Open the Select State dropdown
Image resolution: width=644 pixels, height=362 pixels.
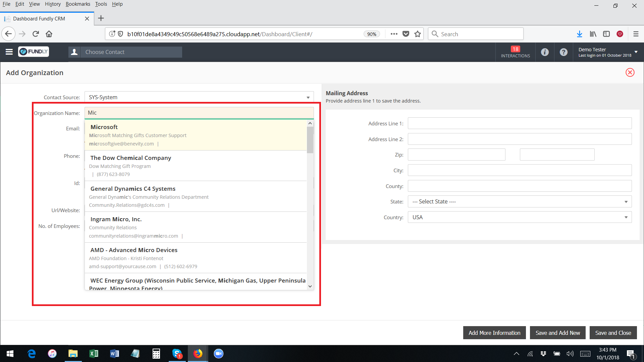[626, 202]
